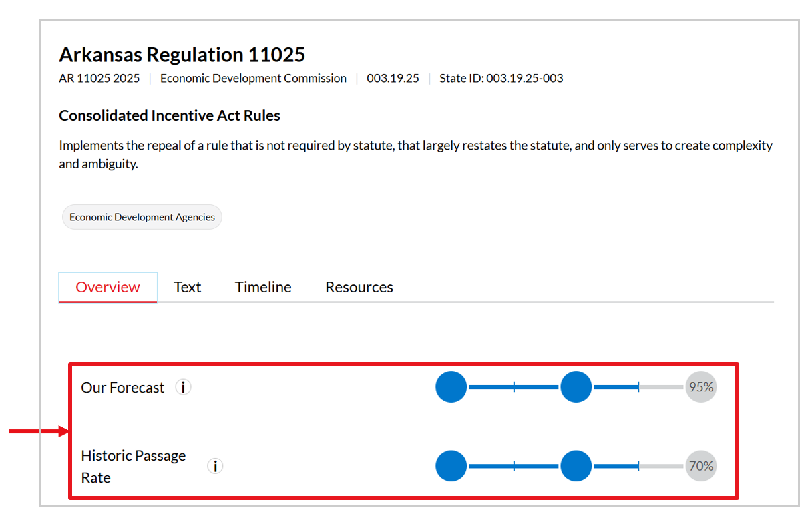Click second blue circle in Historic Passage Rate
Screen dimensions: 812x520
tap(576, 466)
